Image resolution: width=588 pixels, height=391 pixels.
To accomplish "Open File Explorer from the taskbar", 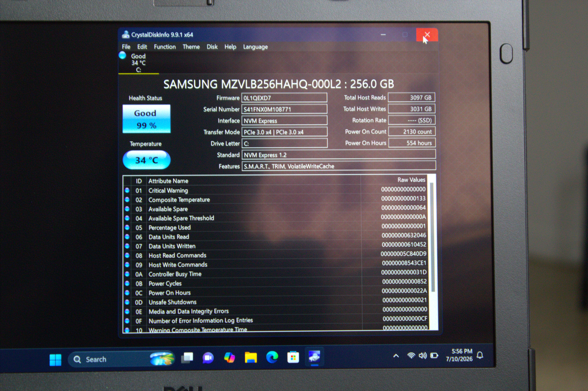I will [251, 357].
